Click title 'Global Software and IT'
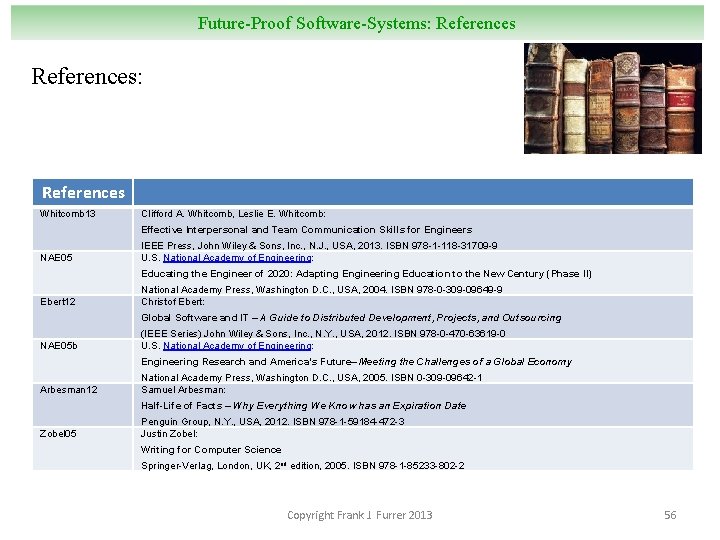The width and height of the screenshot is (720, 540). click(x=351, y=318)
